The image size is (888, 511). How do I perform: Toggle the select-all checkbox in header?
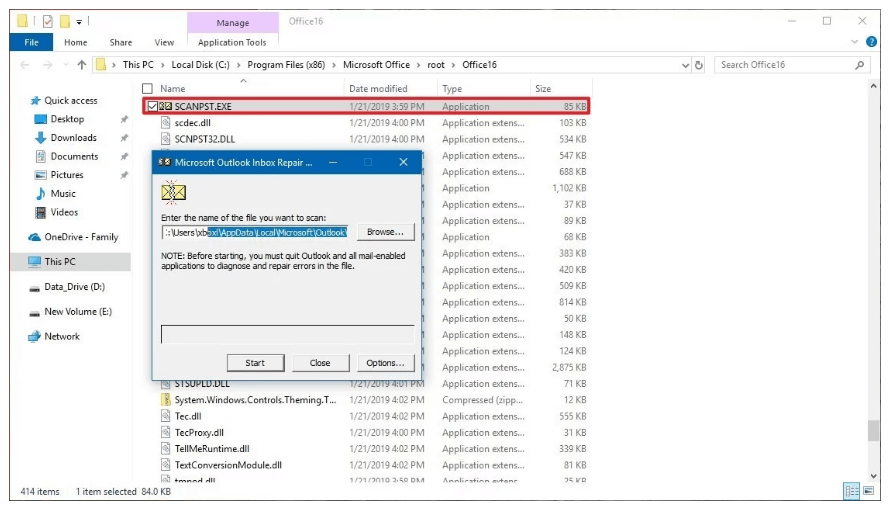tap(147, 89)
